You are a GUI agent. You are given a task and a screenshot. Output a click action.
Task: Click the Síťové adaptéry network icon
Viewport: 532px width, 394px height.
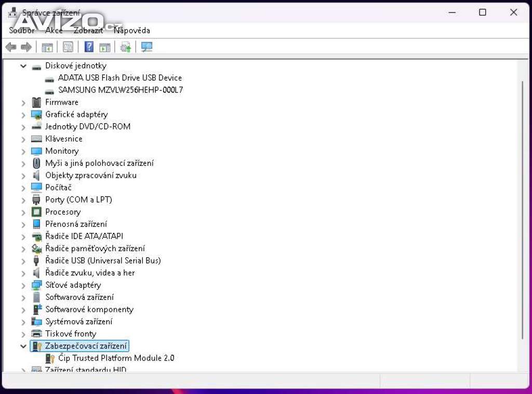(36, 285)
